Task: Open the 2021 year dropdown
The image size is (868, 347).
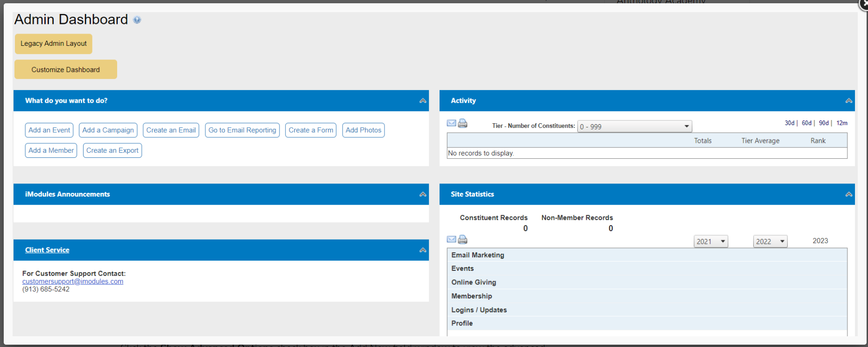Action: coord(710,241)
